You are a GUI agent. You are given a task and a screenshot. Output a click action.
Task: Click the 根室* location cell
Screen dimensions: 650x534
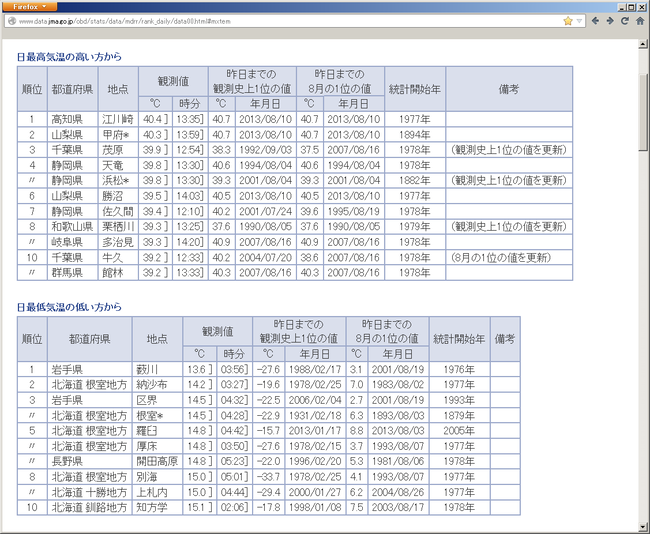[158, 415]
